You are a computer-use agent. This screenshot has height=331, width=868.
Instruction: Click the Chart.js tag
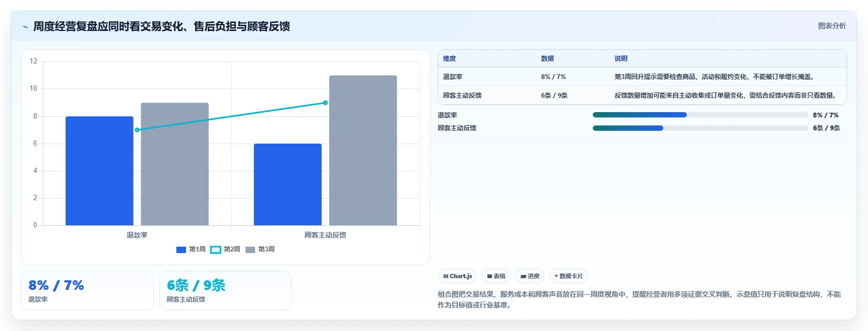[x=458, y=276]
